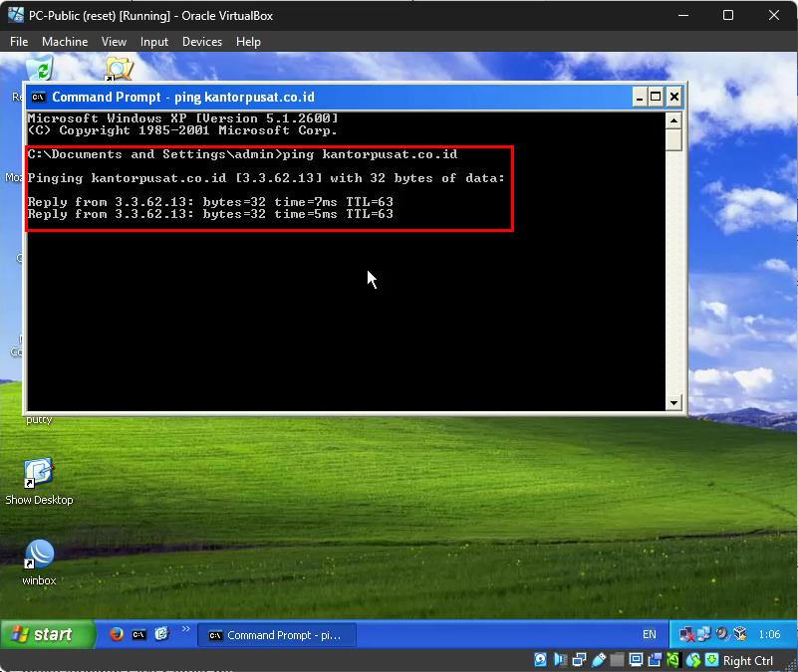The width and height of the screenshot is (798, 672).
Task: Click the disconnected network tray icon
Action: (x=686, y=634)
